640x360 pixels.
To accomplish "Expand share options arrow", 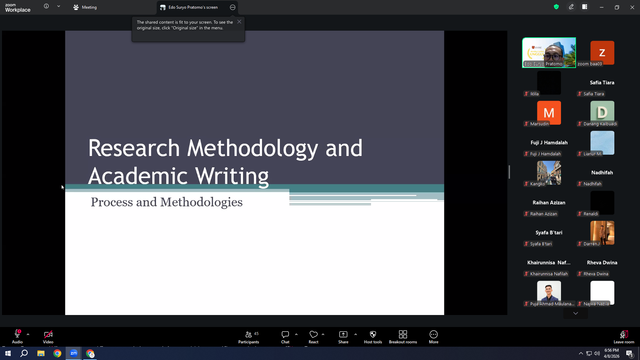I will coord(356,334).
